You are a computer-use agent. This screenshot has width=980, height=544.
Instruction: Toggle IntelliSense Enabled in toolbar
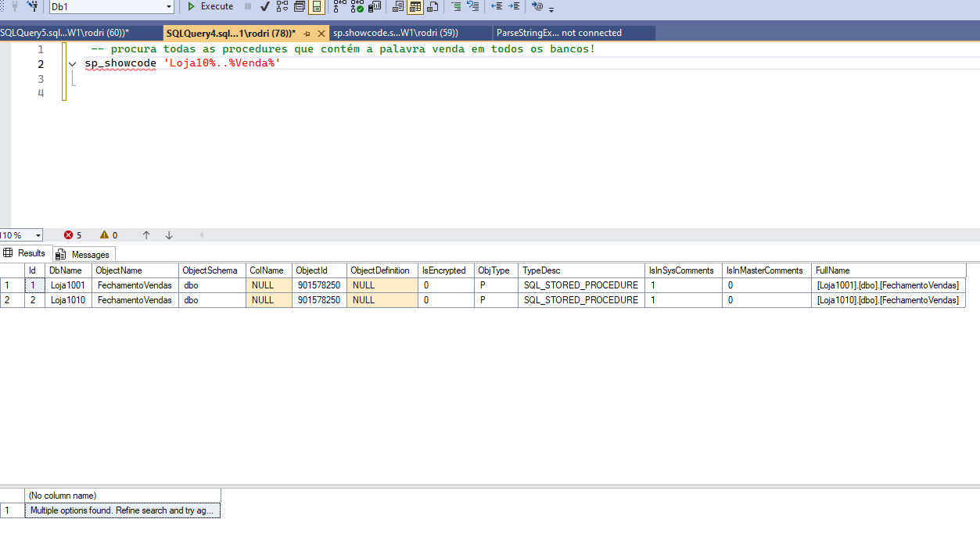coord(316,6)
